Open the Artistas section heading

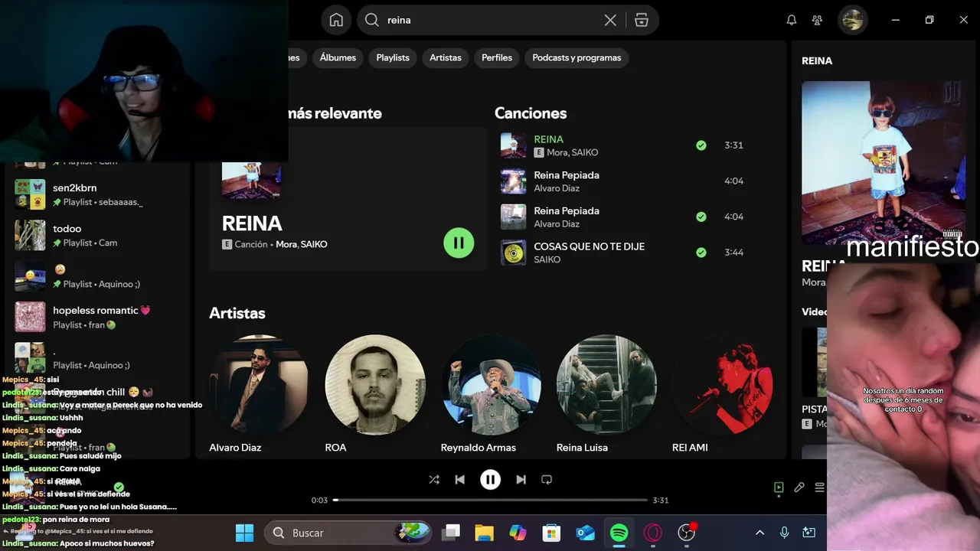click(237, 313)
